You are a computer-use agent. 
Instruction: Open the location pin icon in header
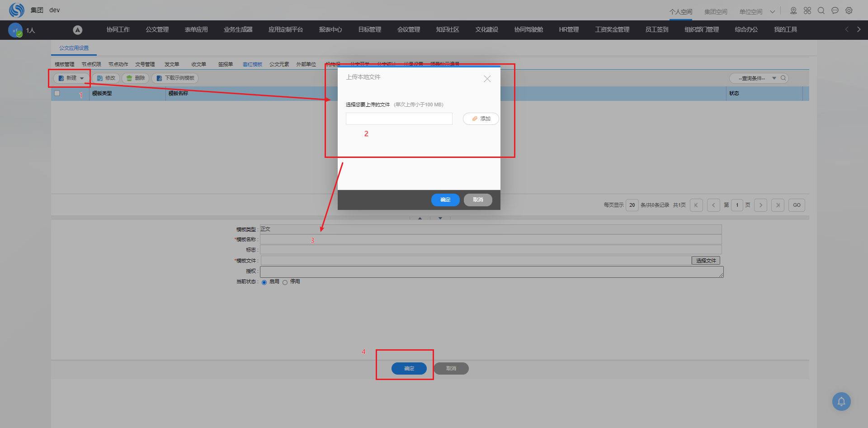[x=793, y=10]
